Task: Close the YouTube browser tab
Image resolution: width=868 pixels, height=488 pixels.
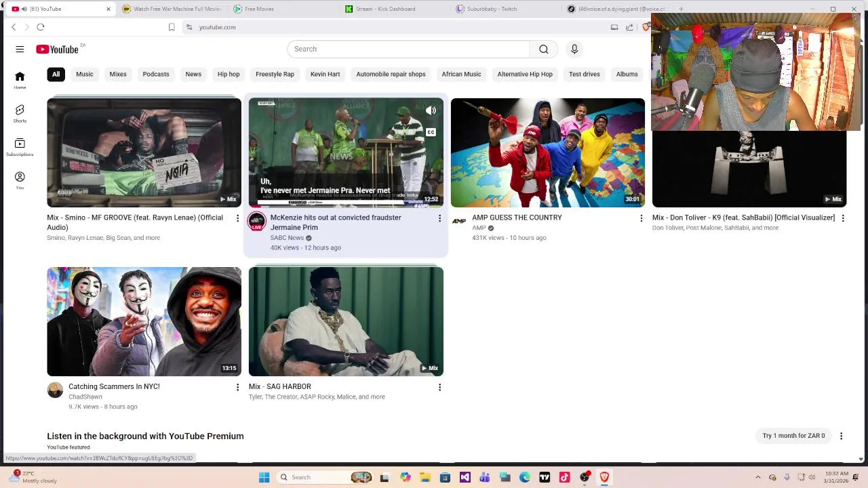Action: pos(108,9)
